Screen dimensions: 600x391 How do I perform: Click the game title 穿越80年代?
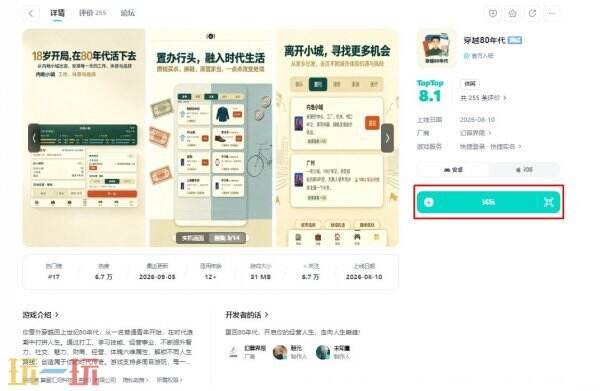(484, 40)
